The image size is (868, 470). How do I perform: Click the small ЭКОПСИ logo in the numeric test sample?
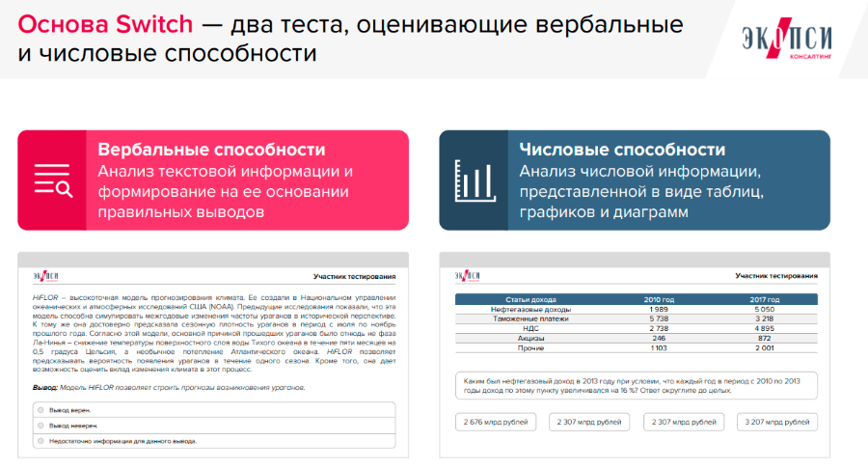pos(467,275)
